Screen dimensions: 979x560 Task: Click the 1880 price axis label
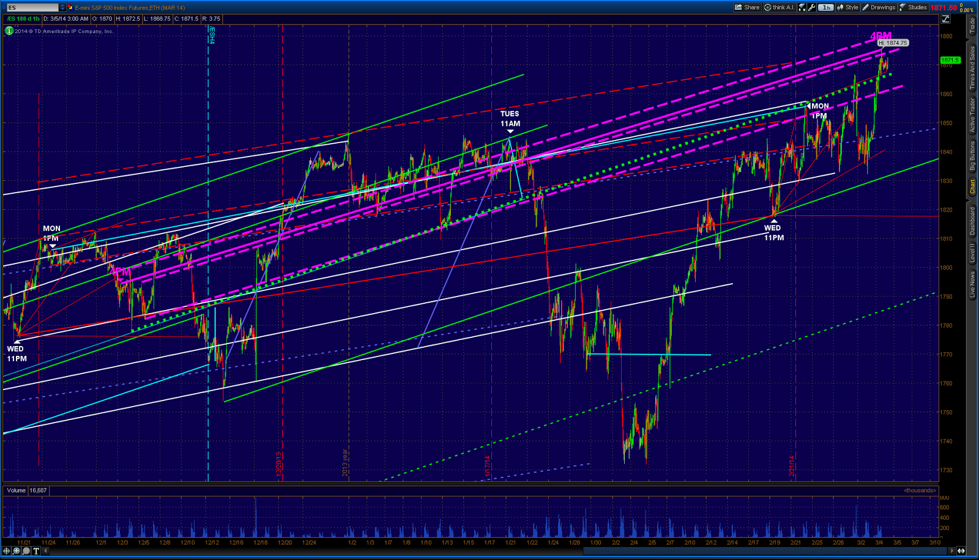(x=946, y=36)
